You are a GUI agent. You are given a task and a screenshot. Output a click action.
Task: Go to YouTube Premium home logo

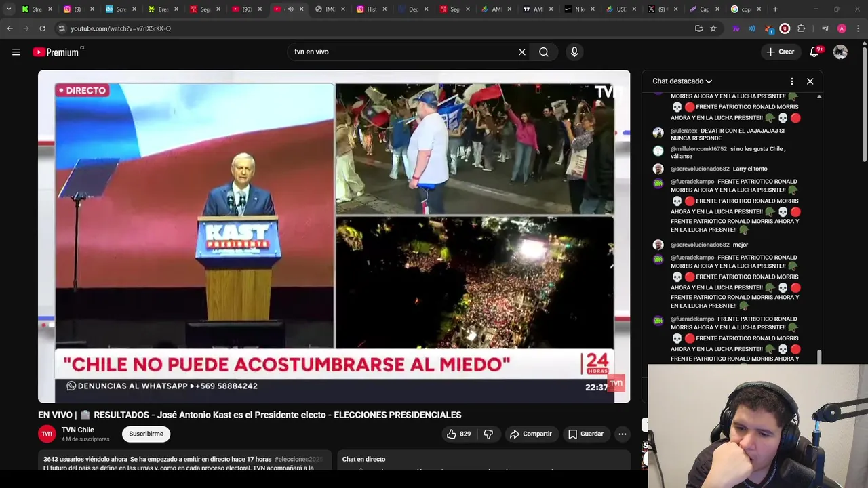coord(56,52)
